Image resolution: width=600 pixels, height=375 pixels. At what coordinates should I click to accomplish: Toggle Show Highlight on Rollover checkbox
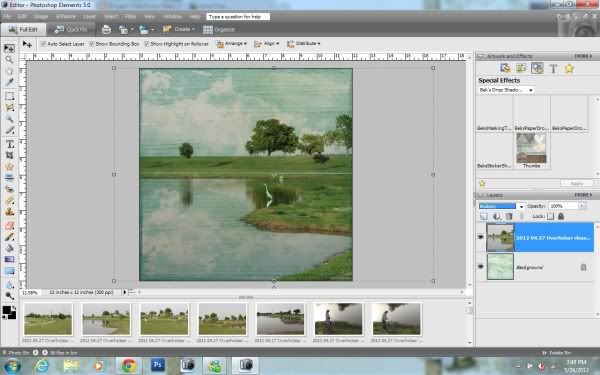[146, 44]
